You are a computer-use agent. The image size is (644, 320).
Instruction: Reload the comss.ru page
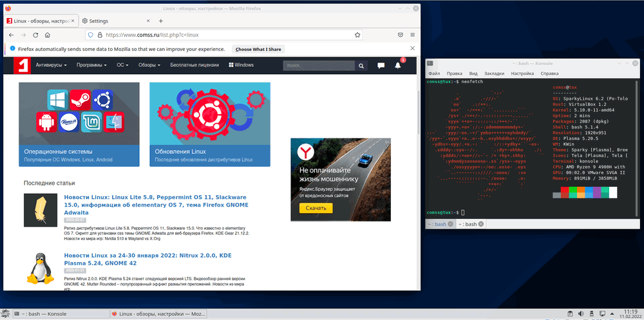[x=35, y=35]
